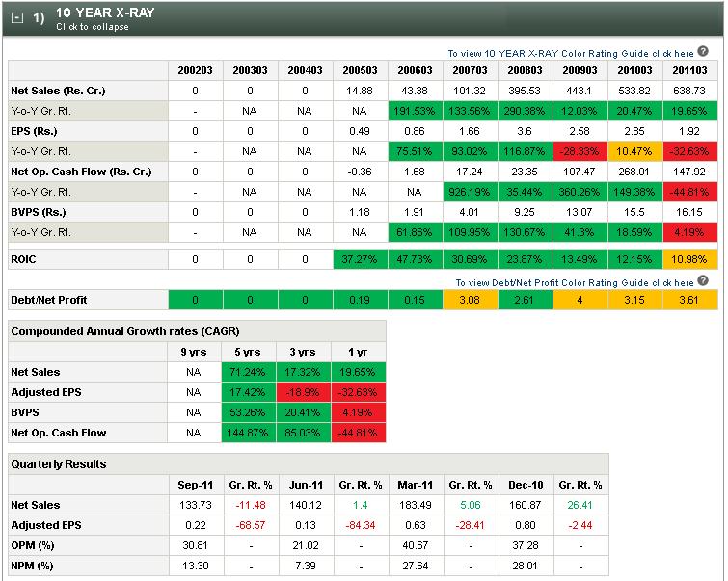Collapse the 10 YEAR X-RAY section using minus icon

pos(16,18)
